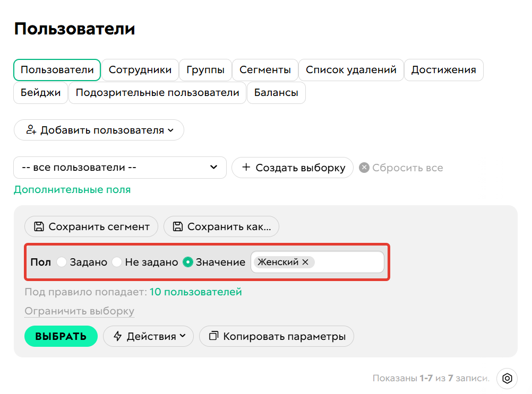The width and height of the screenshot is (532, 394).
Task: Click Дополнительные поля
Action: pyautogui.click(x=72, y=189)
